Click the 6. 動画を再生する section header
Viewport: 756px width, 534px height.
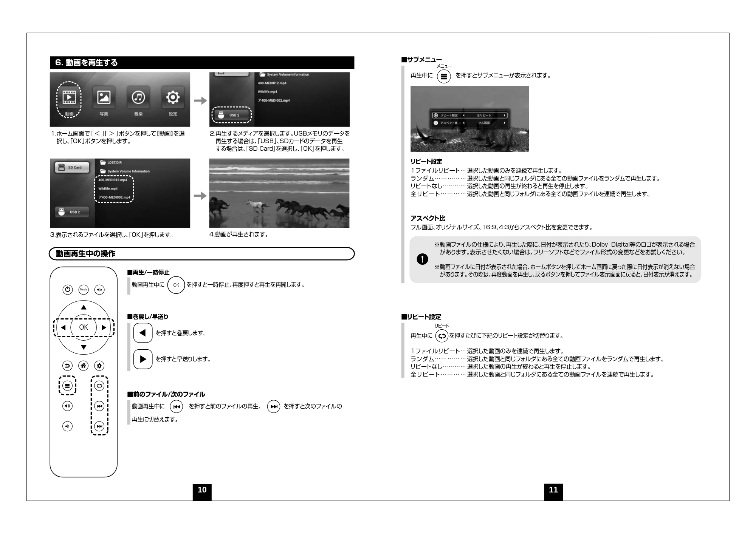pos(202,63)
